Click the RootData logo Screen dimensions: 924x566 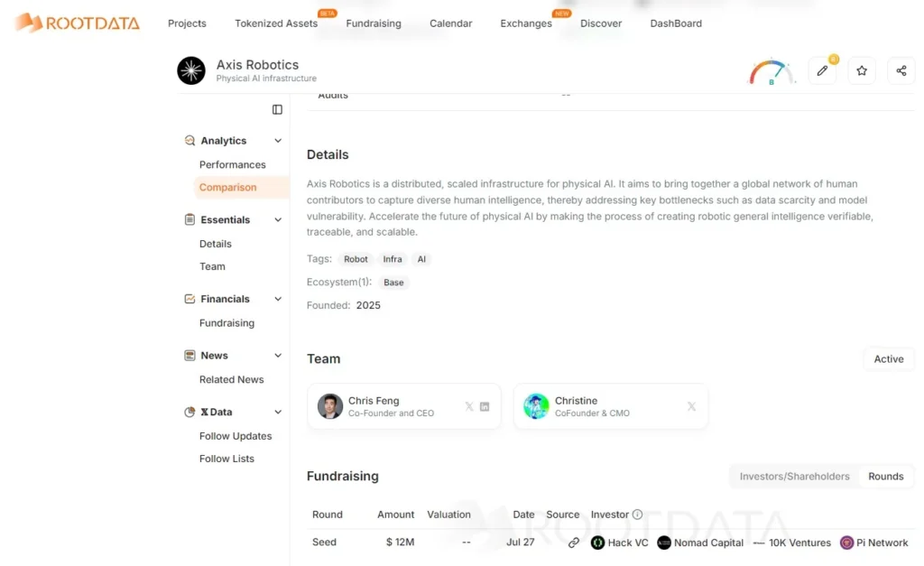point(78,23)
